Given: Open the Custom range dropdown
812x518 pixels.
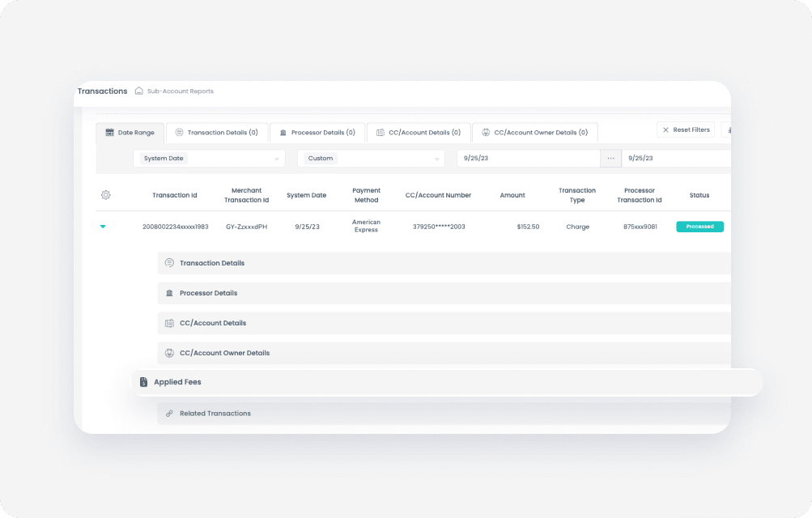Looking at the screenshot, I should coord(372,159).
